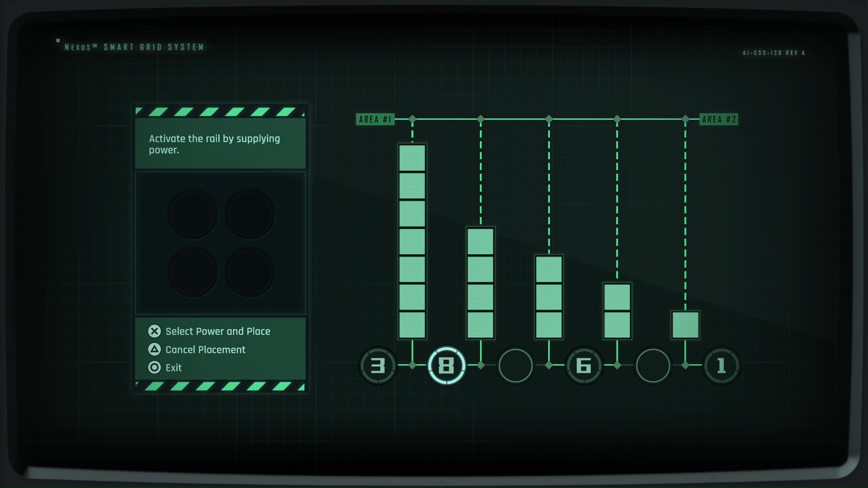Viewport: 868px width, 488px height.
Task: Select the node labeled 6
Action: (583, 365)
